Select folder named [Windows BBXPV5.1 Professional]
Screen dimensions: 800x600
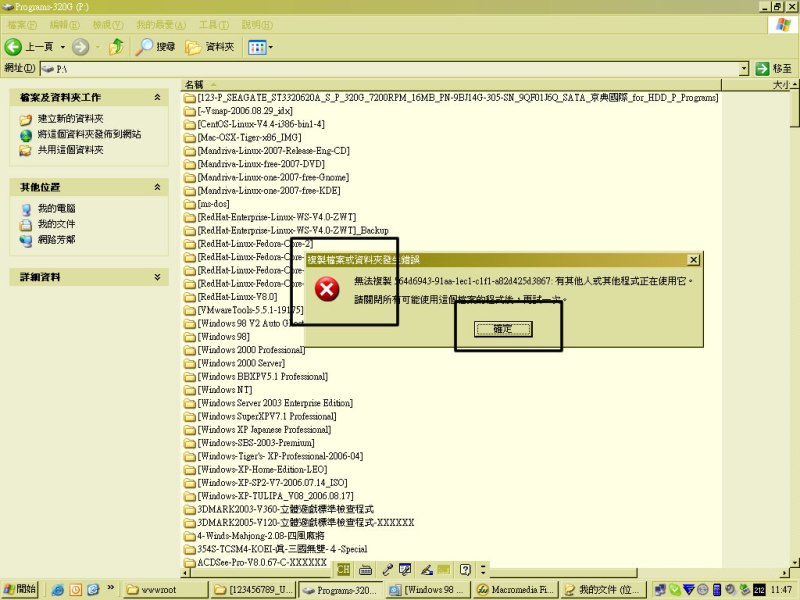(263, 377)
